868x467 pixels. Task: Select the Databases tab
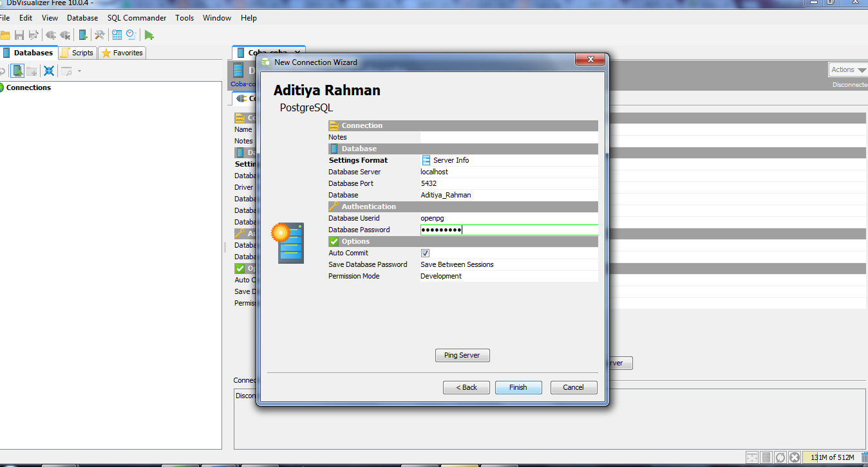pyautogui.click(x=28, y=53)
